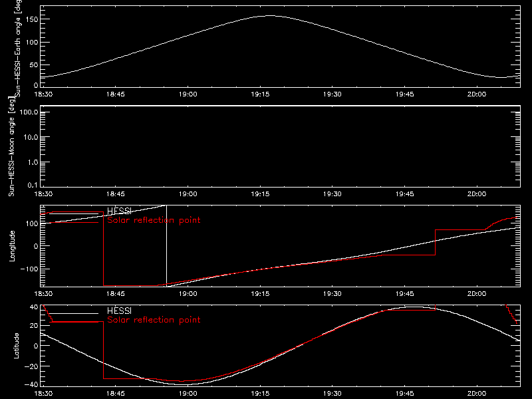
Task: Select the 0 tick on Latitude plot
Action: tap(36, 346)
